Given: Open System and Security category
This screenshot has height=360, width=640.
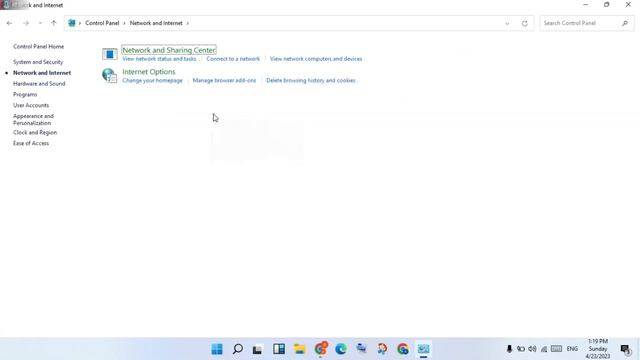Looking at the screenshot, I should (38, 62).
